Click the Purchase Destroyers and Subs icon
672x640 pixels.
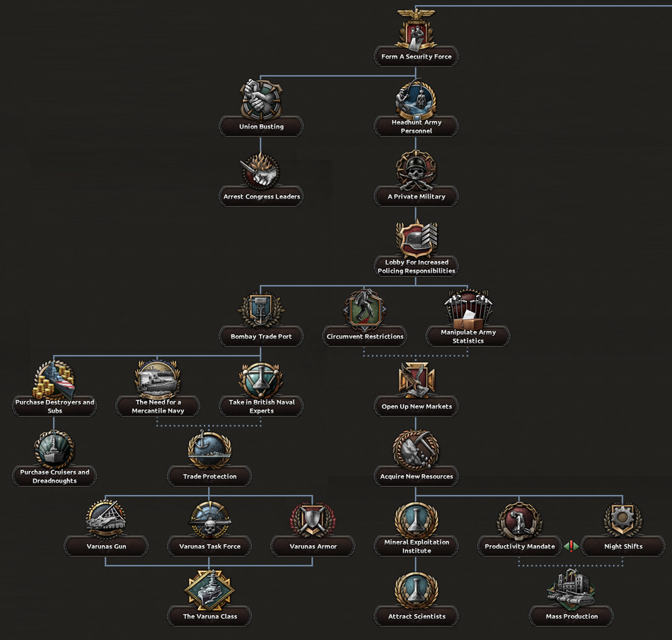(x=54, y=378)
